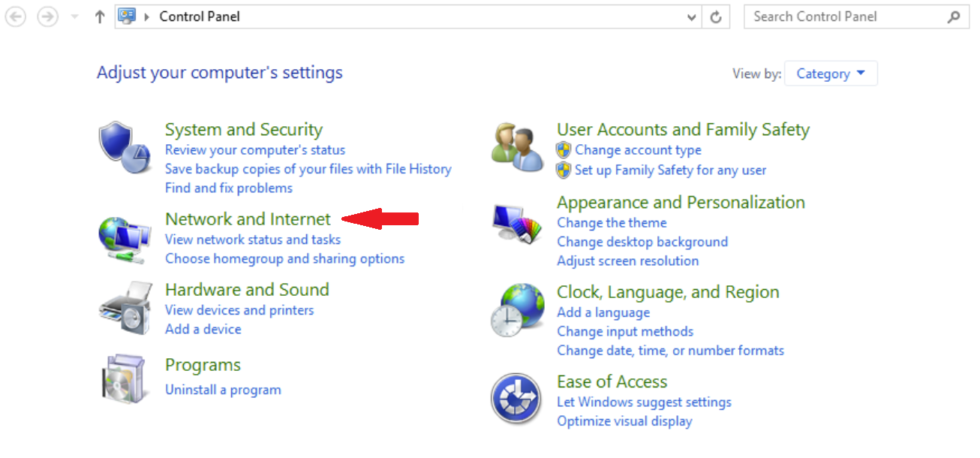Open the Programs disc box icon

[122, 378]
